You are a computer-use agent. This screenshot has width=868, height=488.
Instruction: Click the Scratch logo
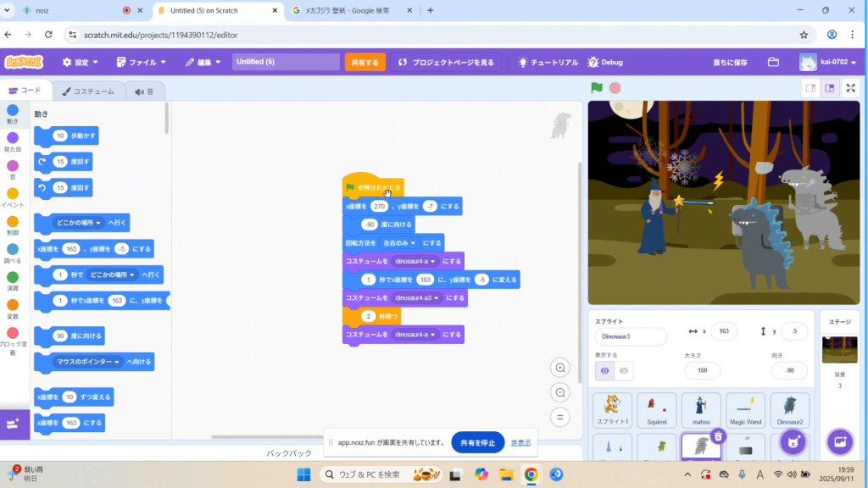(x=23, y=62)
